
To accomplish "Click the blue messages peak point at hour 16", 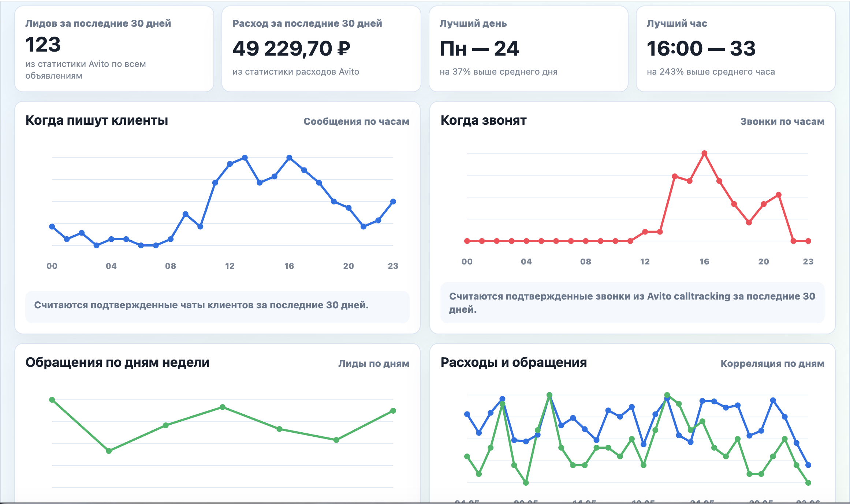I will click(289, 158).
